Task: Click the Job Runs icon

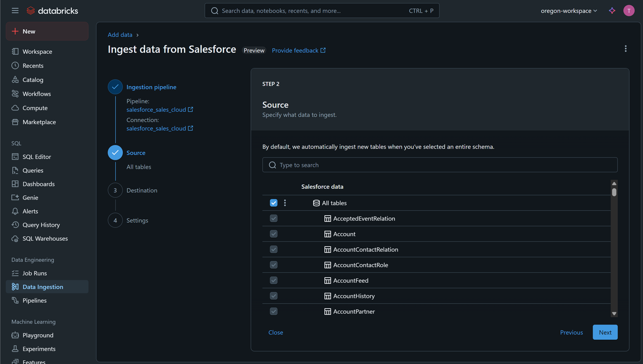Action: 15,273
